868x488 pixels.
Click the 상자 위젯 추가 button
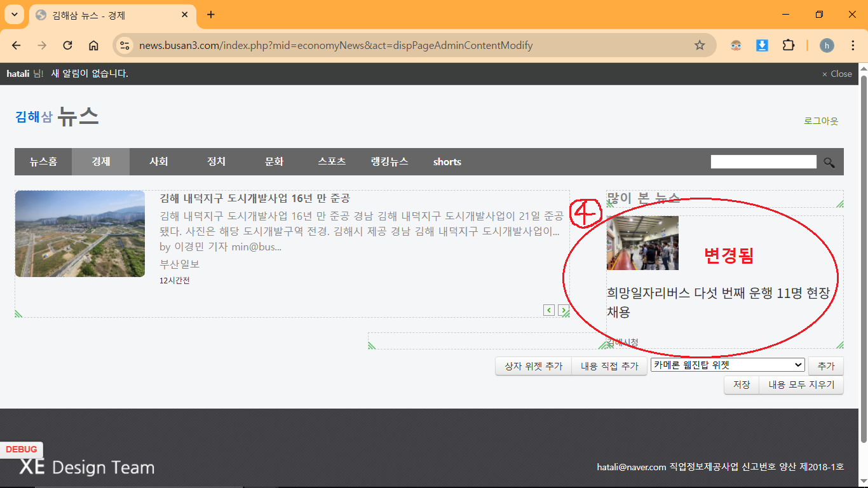534,367
